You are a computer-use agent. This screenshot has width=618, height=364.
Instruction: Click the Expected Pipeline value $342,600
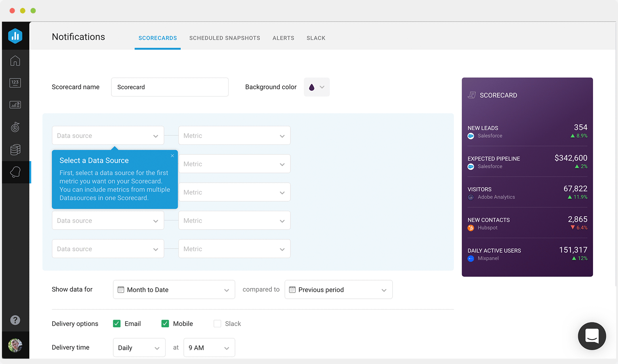click(x=571, y=158)
